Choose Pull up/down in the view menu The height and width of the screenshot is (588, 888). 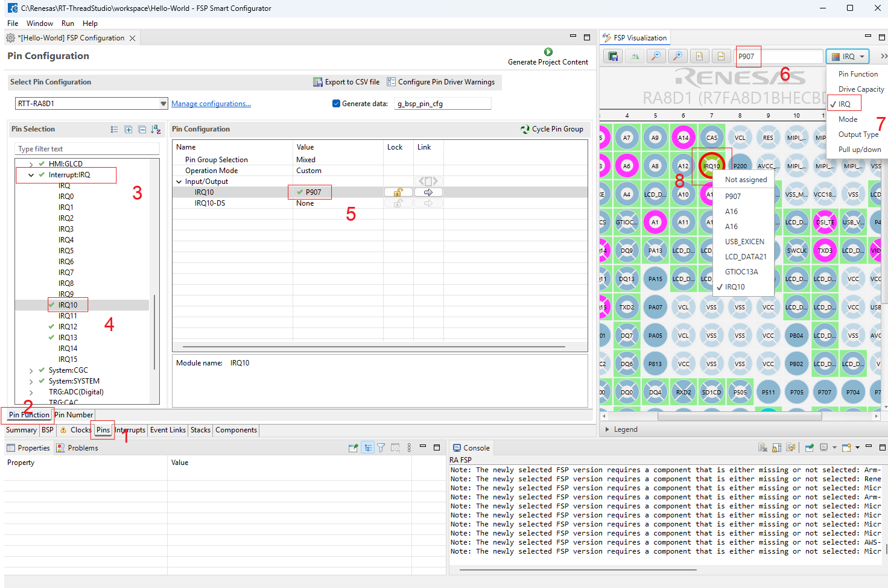click(859, 150)
